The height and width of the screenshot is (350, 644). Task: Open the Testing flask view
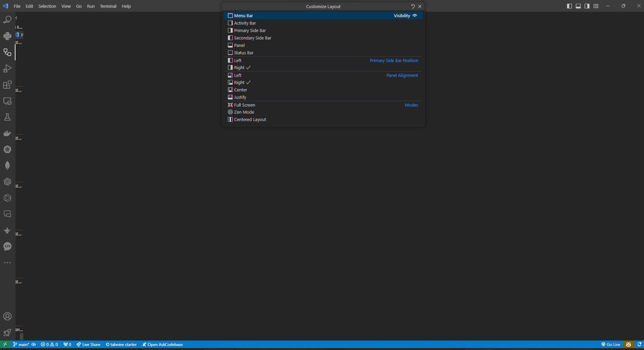coord(7,117)
